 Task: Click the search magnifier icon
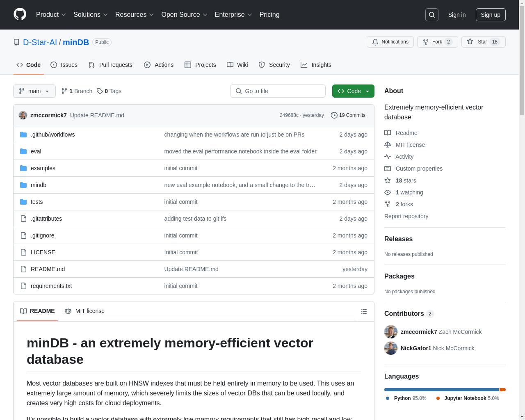pos(432,15)
